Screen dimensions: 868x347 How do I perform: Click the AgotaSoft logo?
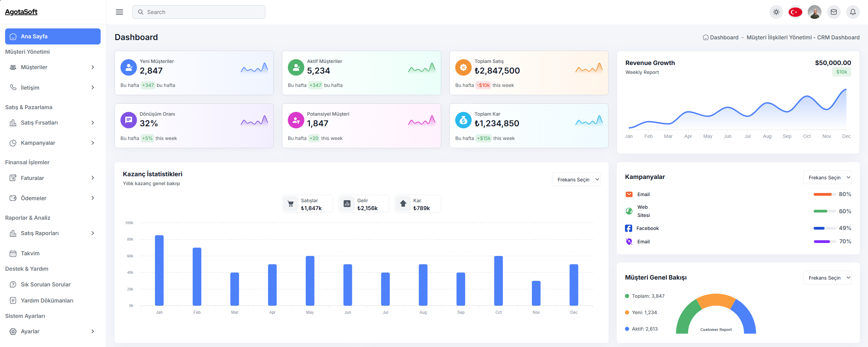click(x=21, y=12)
